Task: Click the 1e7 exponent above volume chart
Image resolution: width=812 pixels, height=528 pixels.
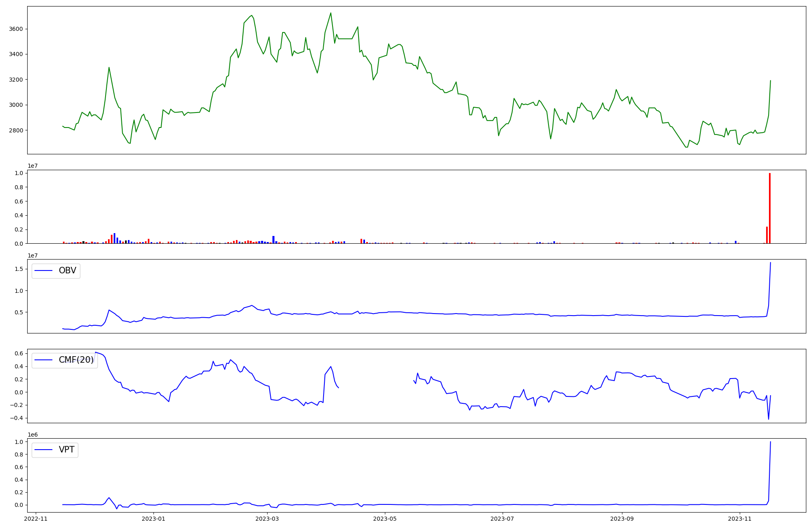Action: pyautogui.click(x=33, y=166)
